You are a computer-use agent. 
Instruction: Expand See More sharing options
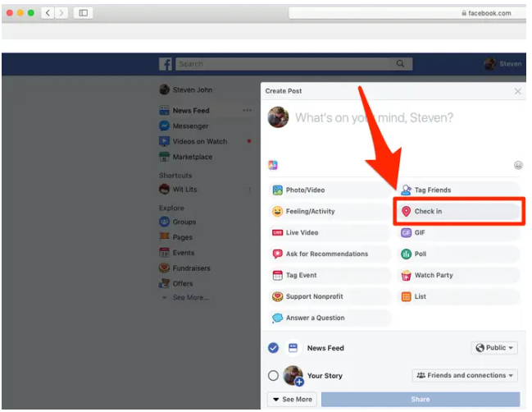(x=292, y=400)
